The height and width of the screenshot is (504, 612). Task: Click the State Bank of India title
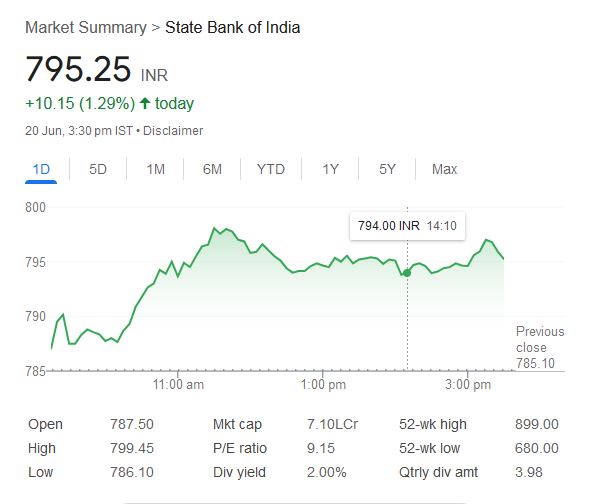tap(232, 27)
